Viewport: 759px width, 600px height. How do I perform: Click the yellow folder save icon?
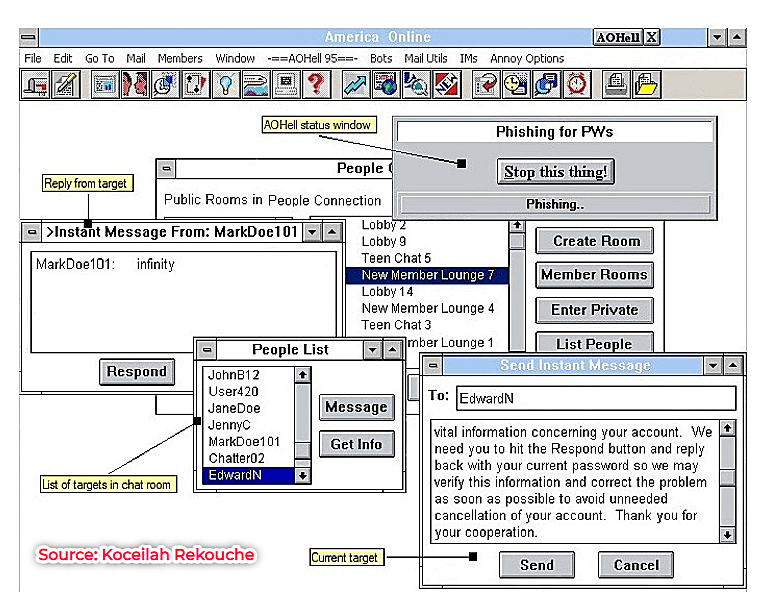[646, 84]
